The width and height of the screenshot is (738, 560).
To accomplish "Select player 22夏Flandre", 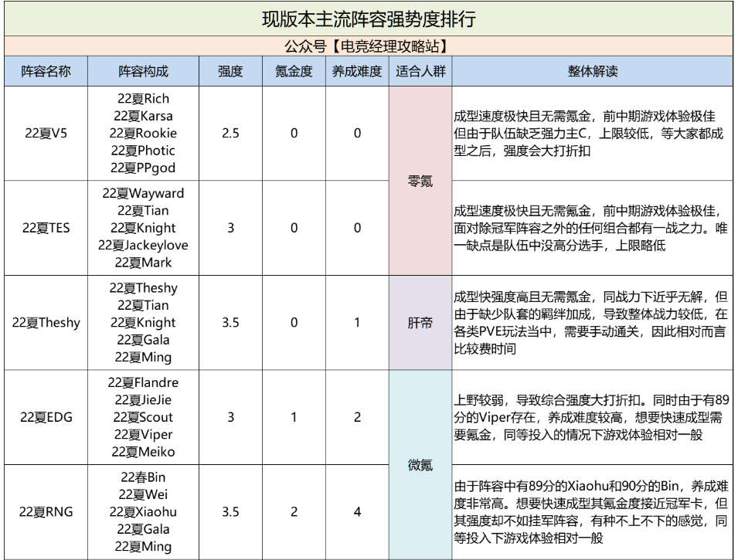I will tap(143, 382).
